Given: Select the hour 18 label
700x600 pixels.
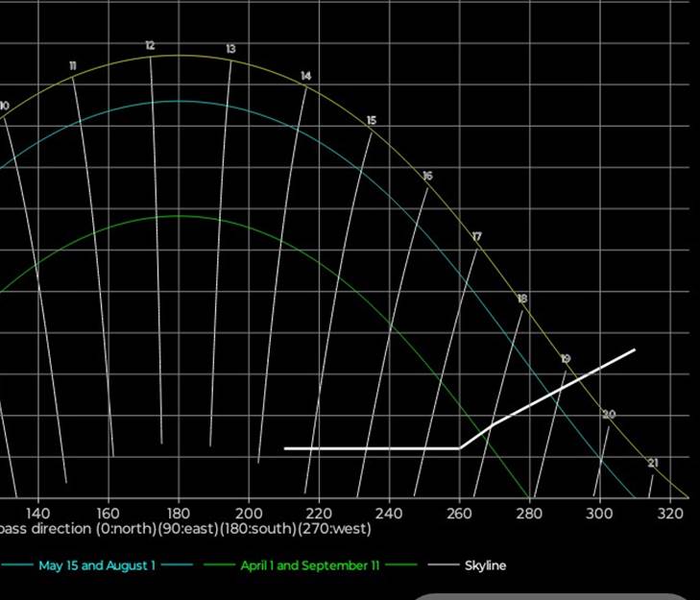Looking at the screenshot, I should (522, 300).
